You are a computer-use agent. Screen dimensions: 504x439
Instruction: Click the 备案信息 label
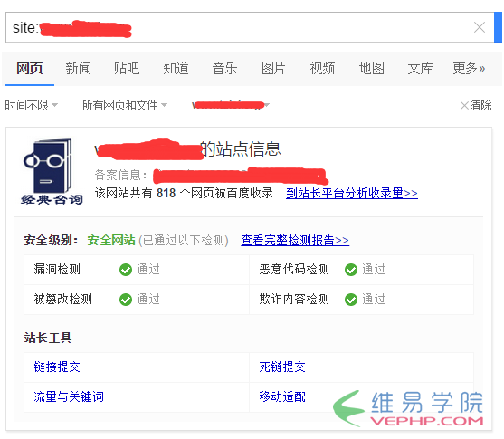click(x=120, y=176)
